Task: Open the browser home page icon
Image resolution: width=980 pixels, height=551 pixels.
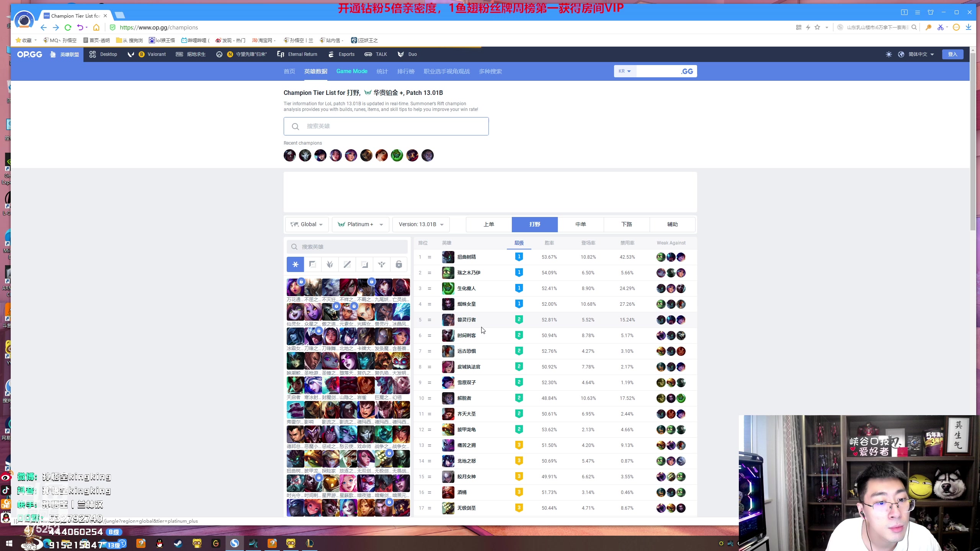Action: tap(96, 28)
